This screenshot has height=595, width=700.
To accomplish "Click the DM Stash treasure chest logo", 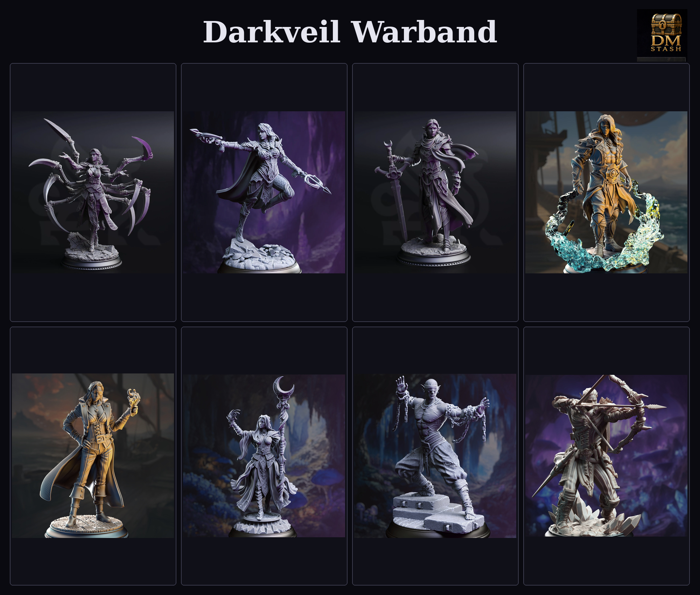I will [x=662, y=35].
